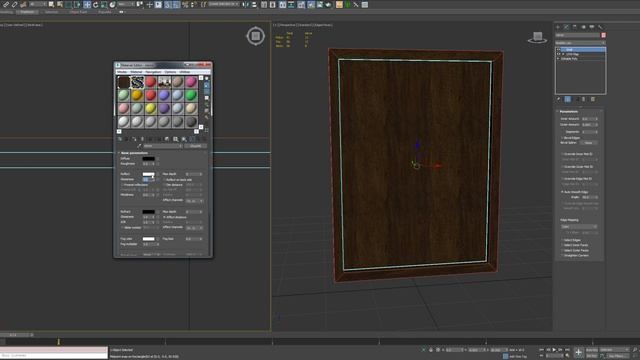The width and height of the screenshot is (640, 360).
Task: Activate Select and Move tool
Action: (87, 4)
